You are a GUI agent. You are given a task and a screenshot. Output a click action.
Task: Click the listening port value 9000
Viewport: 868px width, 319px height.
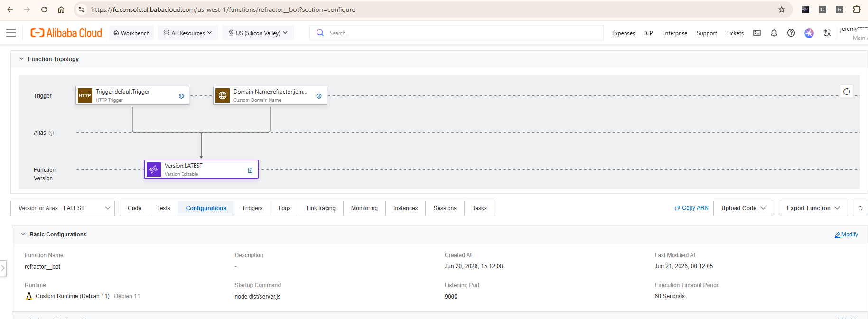451,297
